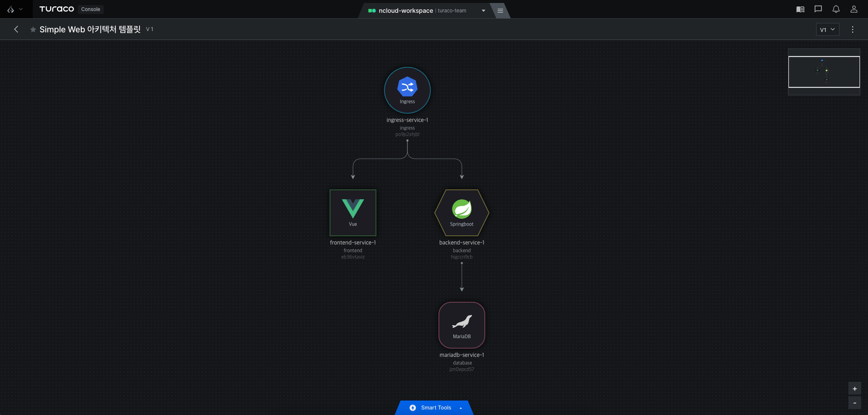This screenshot has width=868, height=415.
Task: Click the mariadb-service-1 label
Action: (462, 355)
